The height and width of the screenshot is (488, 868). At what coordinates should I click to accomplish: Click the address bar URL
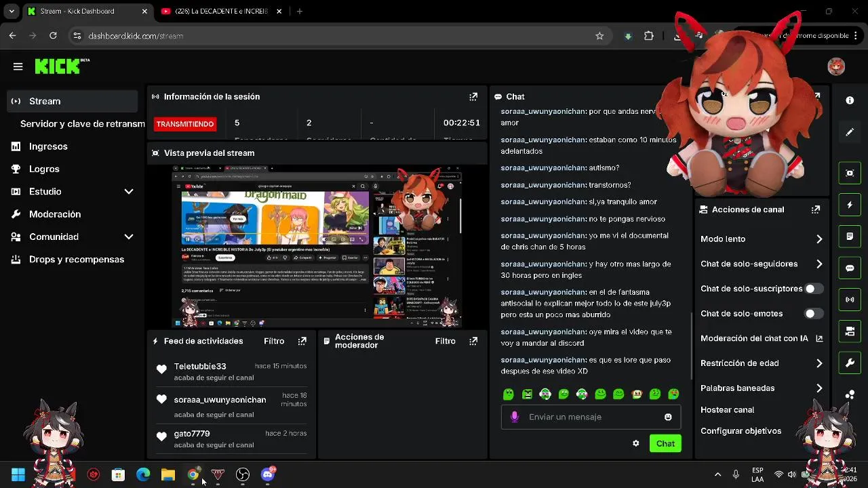[136, 36]
